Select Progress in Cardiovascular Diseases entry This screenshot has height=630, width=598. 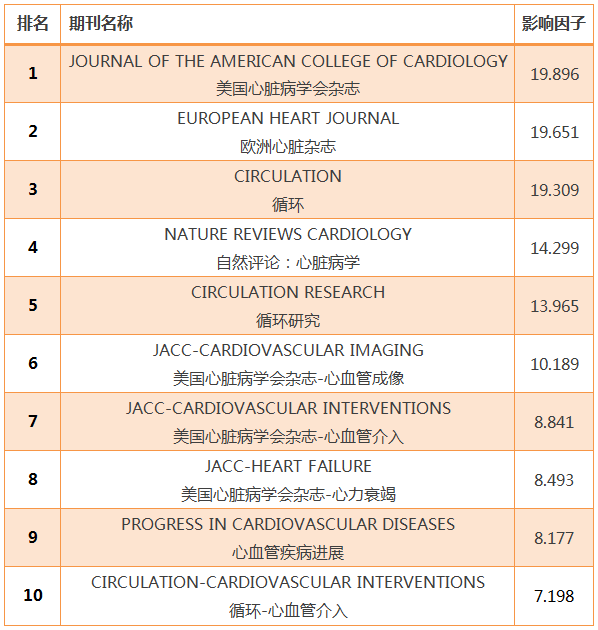(288, 524)
